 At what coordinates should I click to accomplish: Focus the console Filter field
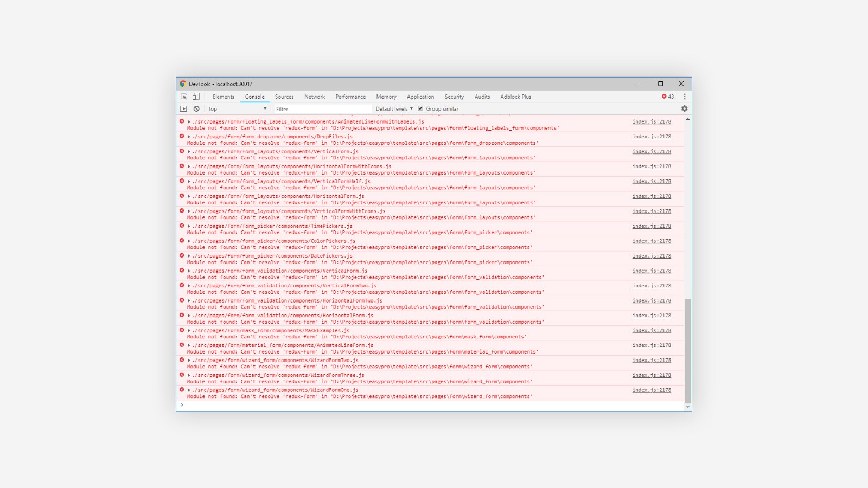point(323,109)
